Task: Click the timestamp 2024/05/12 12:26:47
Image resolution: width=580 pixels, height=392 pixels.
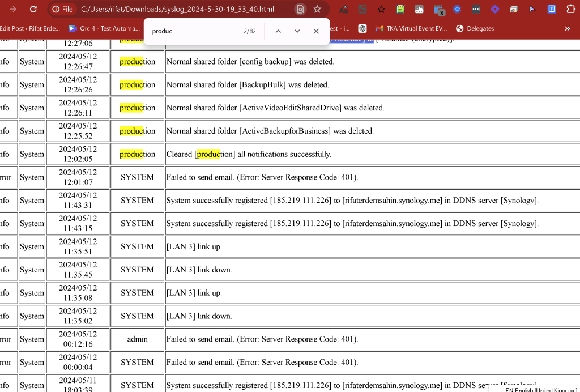Action: pos(78,62)
